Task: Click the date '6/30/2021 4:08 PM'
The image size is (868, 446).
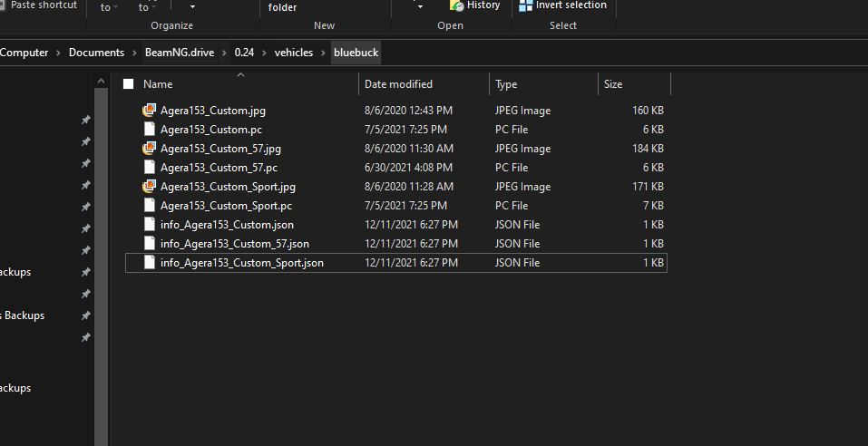Action: pyautogui.click(x=408, y=167)
